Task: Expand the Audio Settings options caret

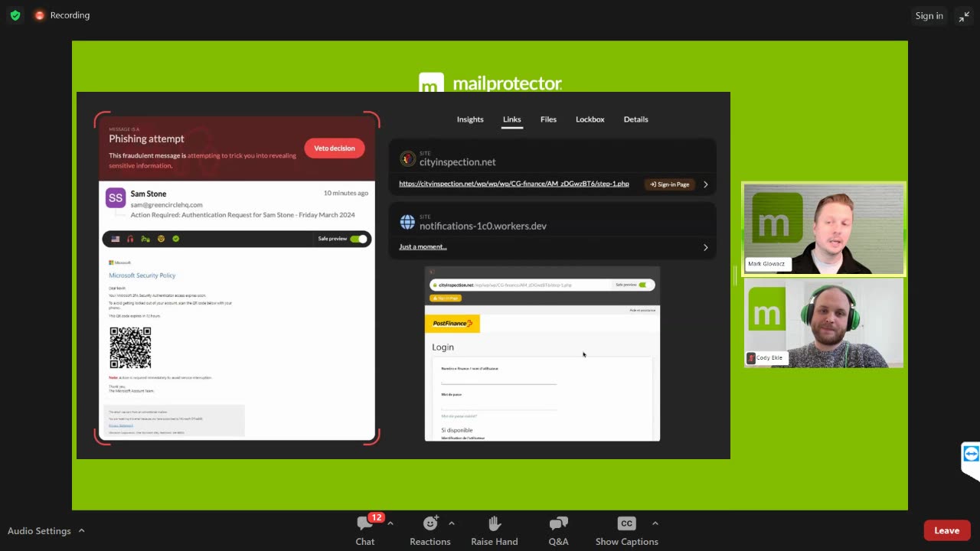Action: coord(81,530)
